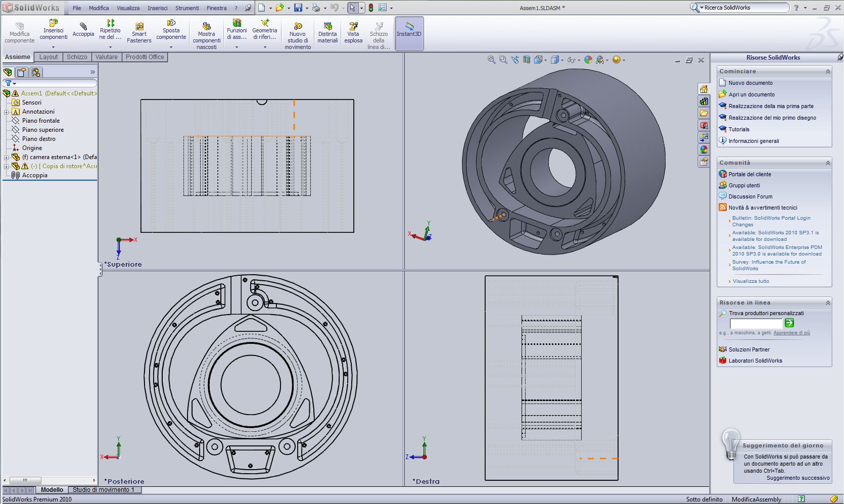The height and width of the screenshot is (504, 844).
Task: Click Nuovo studio di movimento icon
Action: coord(298,35)
